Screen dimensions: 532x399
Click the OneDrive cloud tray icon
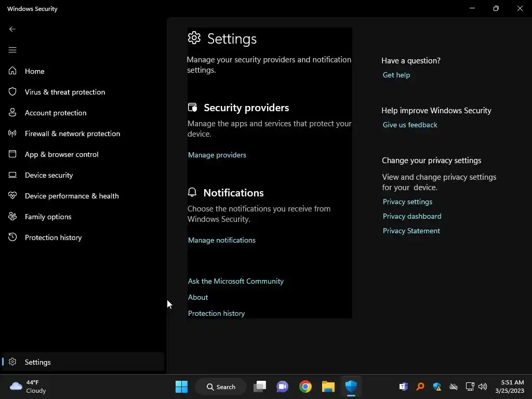[454, 387]
